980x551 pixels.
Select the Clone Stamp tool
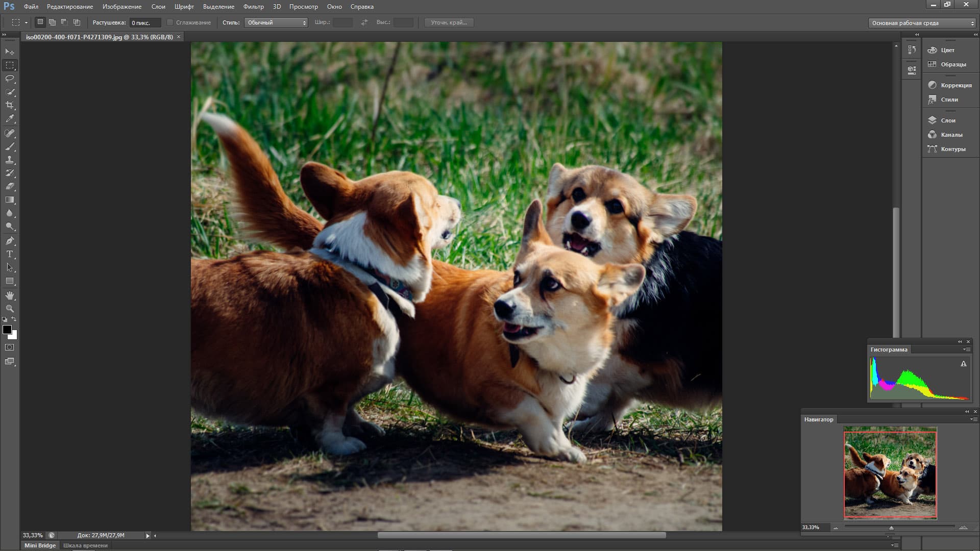pos(10,160)
